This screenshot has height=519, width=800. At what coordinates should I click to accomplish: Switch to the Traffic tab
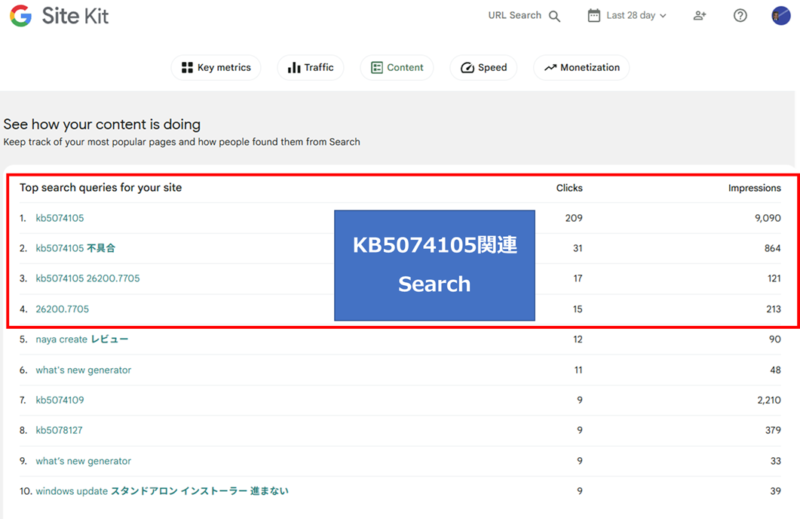pyautogui.click(x=310, y=67)
